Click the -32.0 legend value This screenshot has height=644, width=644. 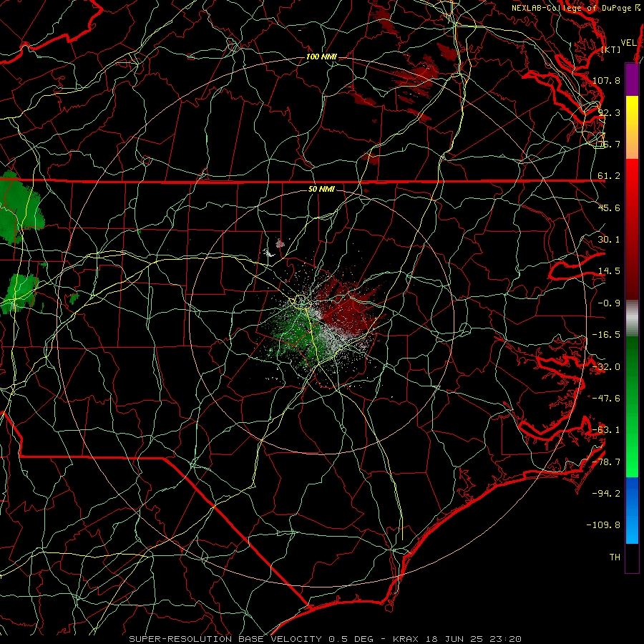tap(606, 367)
